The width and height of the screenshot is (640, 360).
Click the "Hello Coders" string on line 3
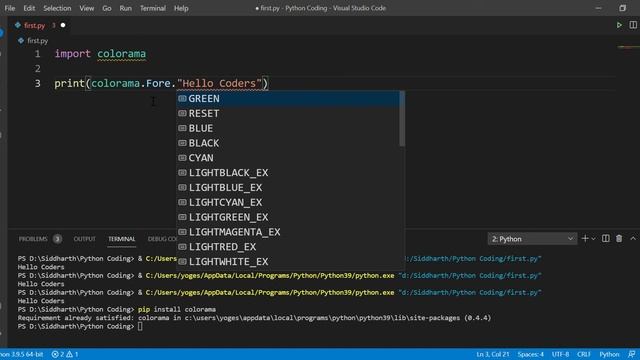coord(219,83)
